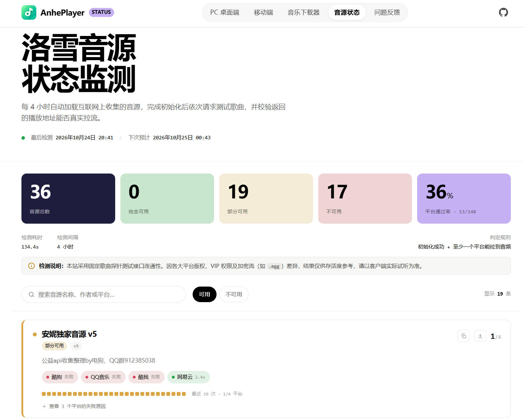Download the 安妮独家音源 v5 source

[480, 336]
